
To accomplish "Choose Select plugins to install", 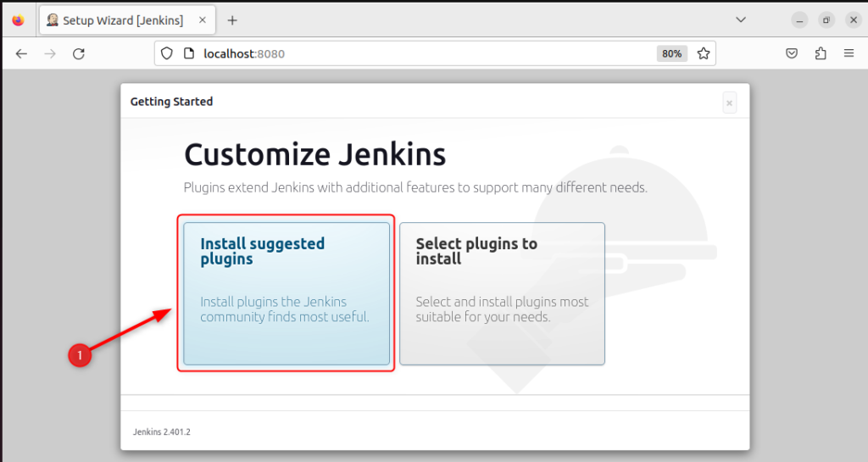I will 502,293.
